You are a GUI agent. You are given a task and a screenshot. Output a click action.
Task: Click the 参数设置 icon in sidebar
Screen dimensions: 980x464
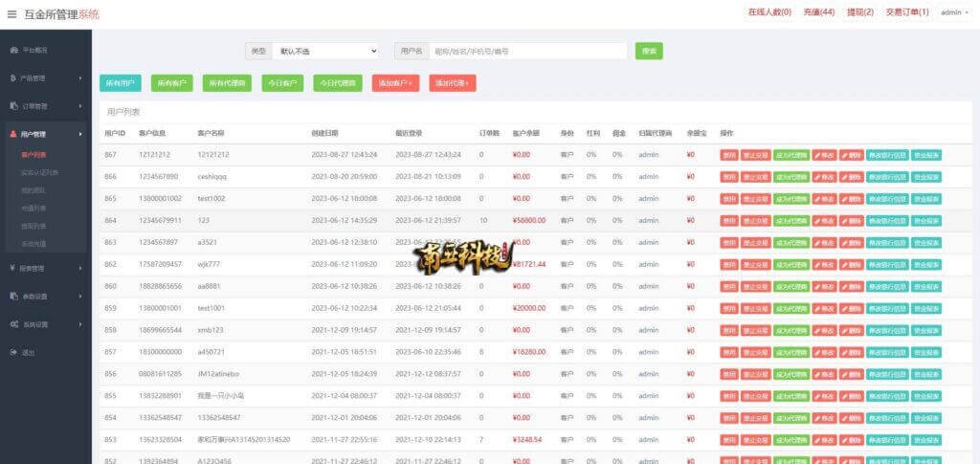(x=13, y=297)
